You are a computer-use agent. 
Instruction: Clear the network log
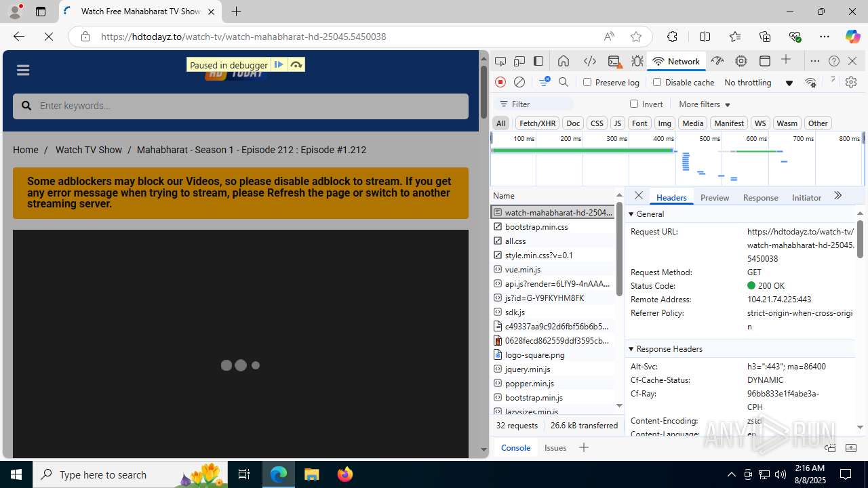point(519,82)
